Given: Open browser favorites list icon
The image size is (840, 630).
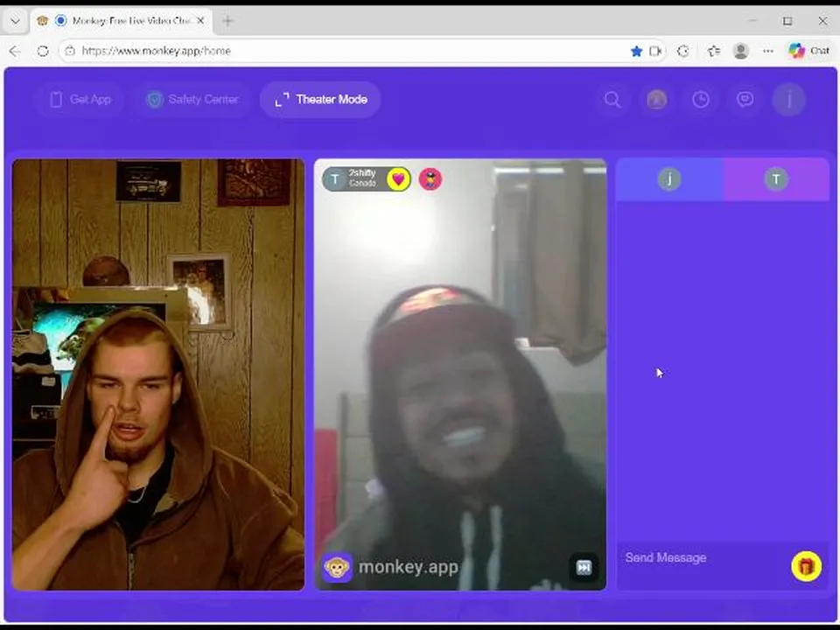Looking at the screenshot, I should click(714, 52).
